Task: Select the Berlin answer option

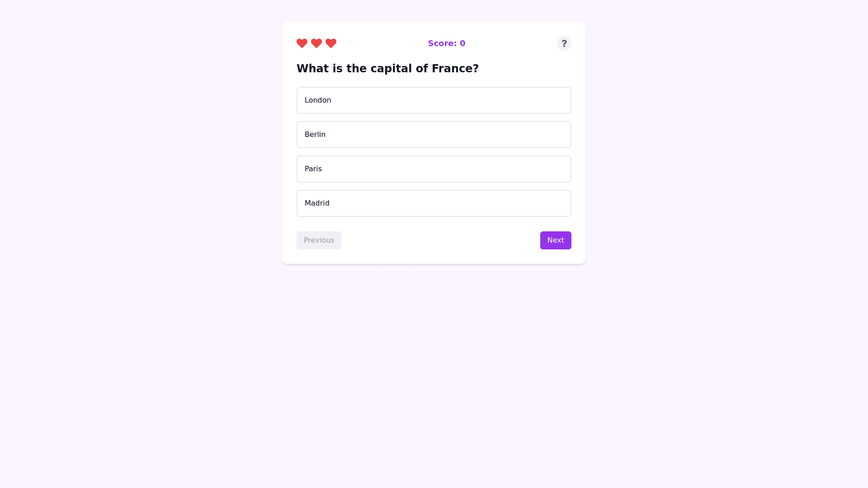Action: [x=434, y=135]
